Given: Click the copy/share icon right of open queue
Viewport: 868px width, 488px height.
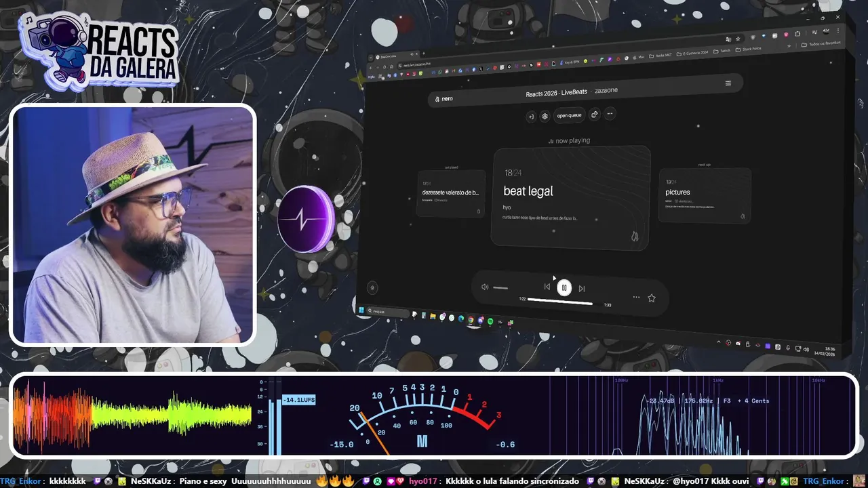Looking at the screenshot, I should [x=594, y=115].
